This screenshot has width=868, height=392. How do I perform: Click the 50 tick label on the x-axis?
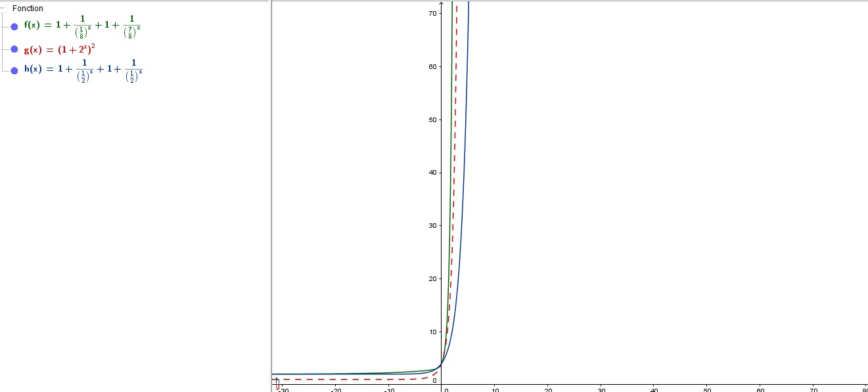(x=707, y=390)
